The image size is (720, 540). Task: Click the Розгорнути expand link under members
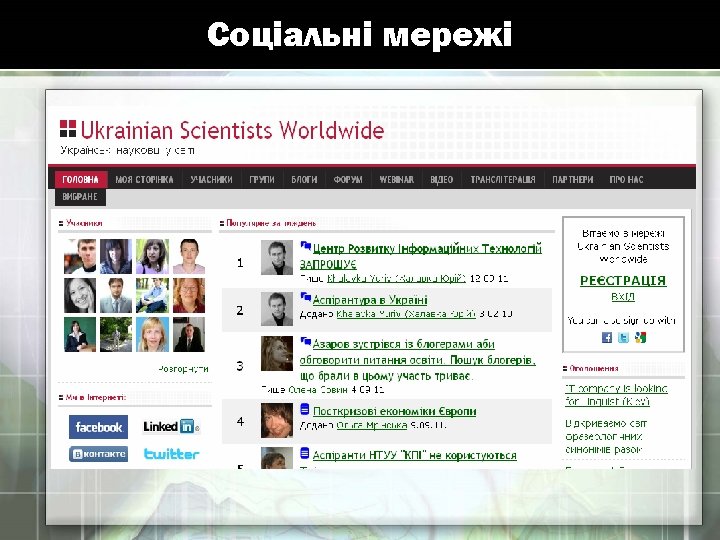[x=183, y=369]
